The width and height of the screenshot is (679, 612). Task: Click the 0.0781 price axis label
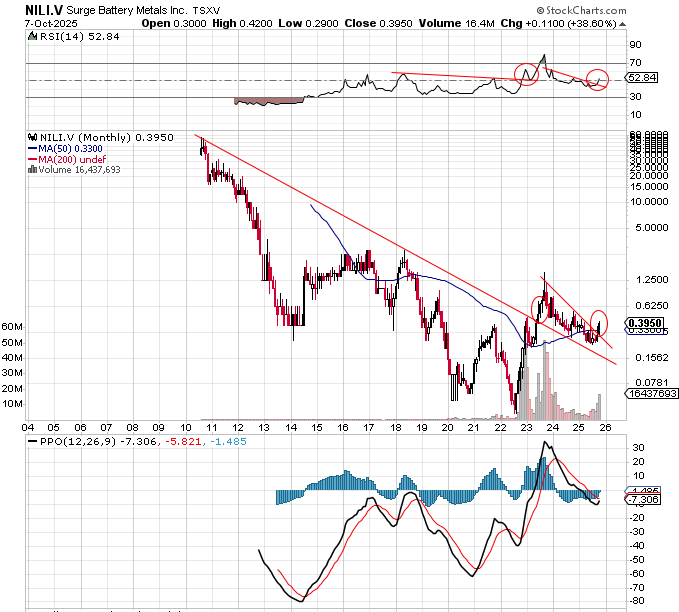tap(652, 382)
